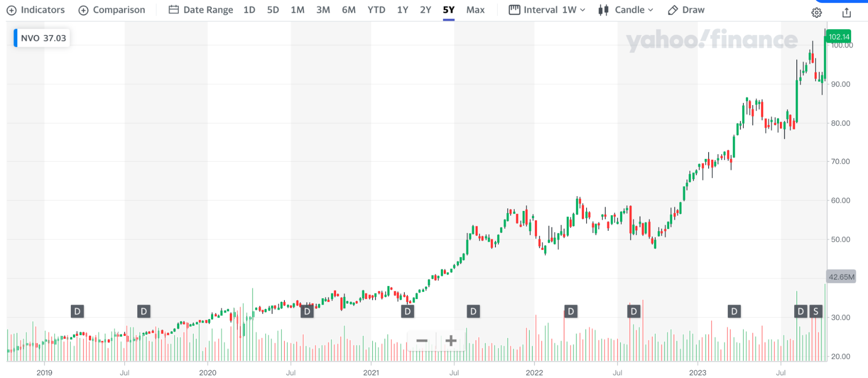The image size is (868, 378).
Task: Click the share chart icon
Action: tap(846, 13)
